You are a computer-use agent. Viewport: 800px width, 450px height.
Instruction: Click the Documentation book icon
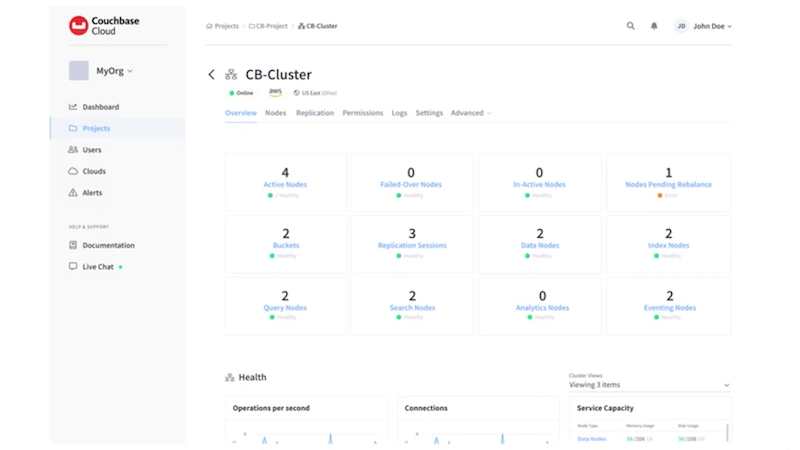click(73, 245)
